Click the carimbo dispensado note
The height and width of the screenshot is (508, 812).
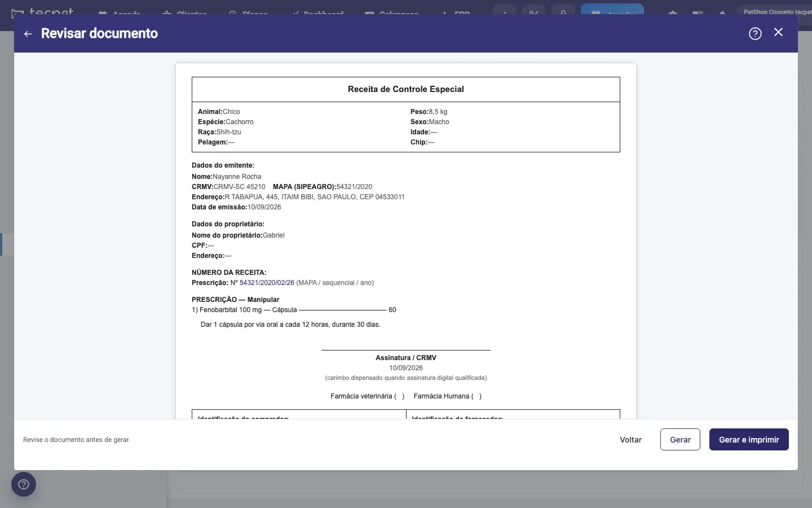[406, 378]
